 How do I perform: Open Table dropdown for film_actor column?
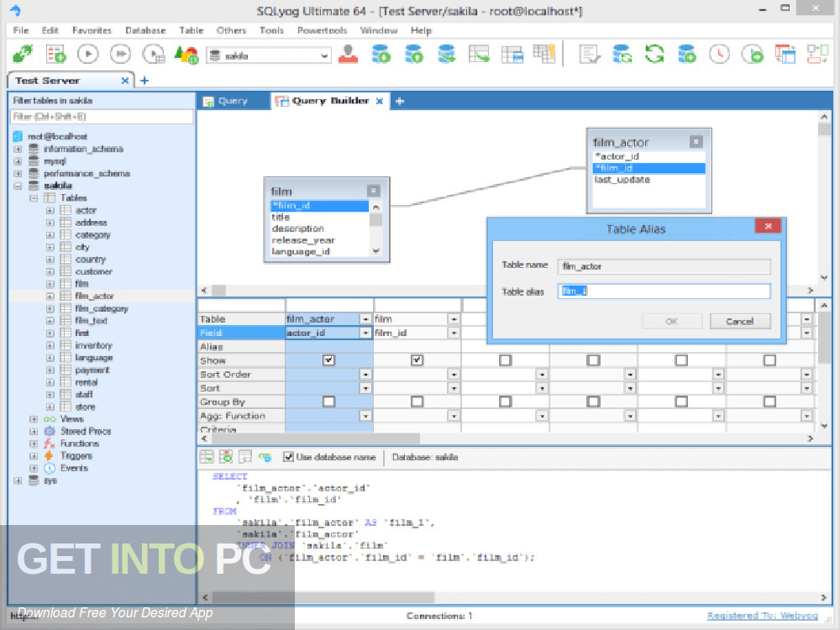click(366, 319)
